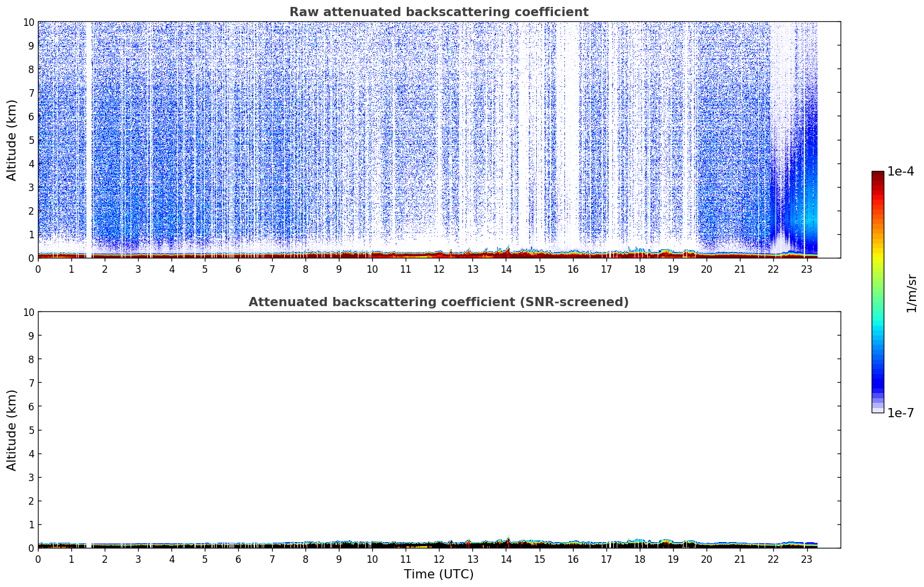Click the 5 km tick on bottom plot

pos(31,430)
